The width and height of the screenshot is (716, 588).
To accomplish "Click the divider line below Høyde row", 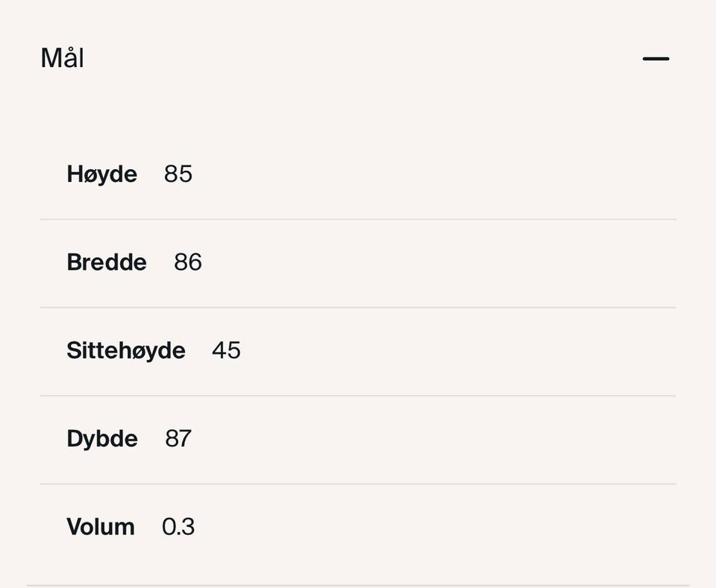I will tap(358, 220).
